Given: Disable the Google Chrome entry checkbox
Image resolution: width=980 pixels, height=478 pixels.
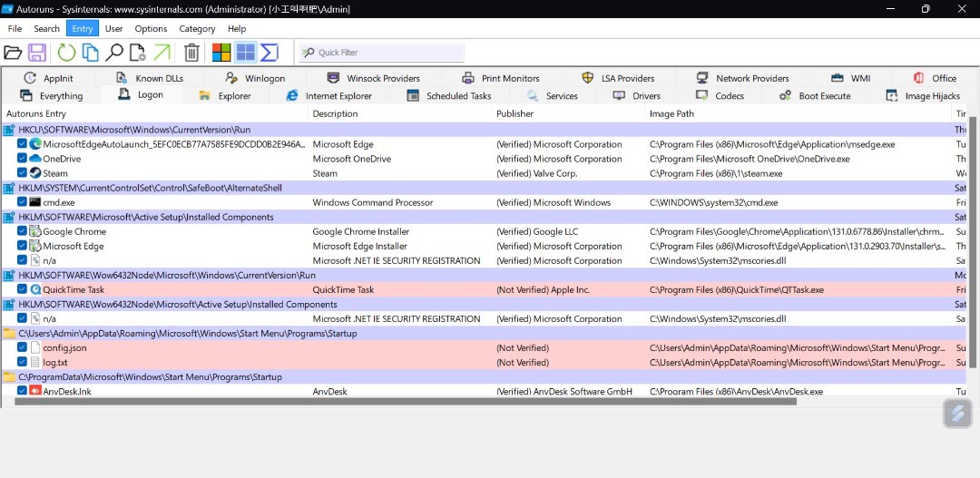Looking at the screenshot, I should click(x=22, y=231).
